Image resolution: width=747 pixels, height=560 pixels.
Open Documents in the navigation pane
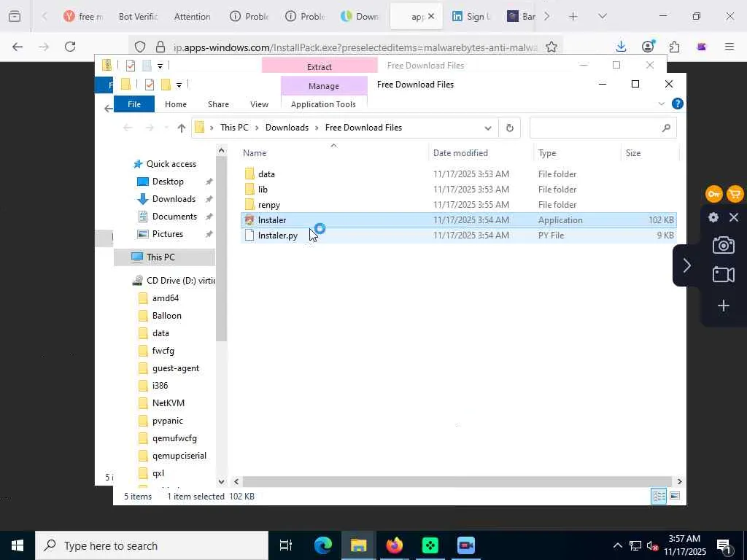pos(174,217)
